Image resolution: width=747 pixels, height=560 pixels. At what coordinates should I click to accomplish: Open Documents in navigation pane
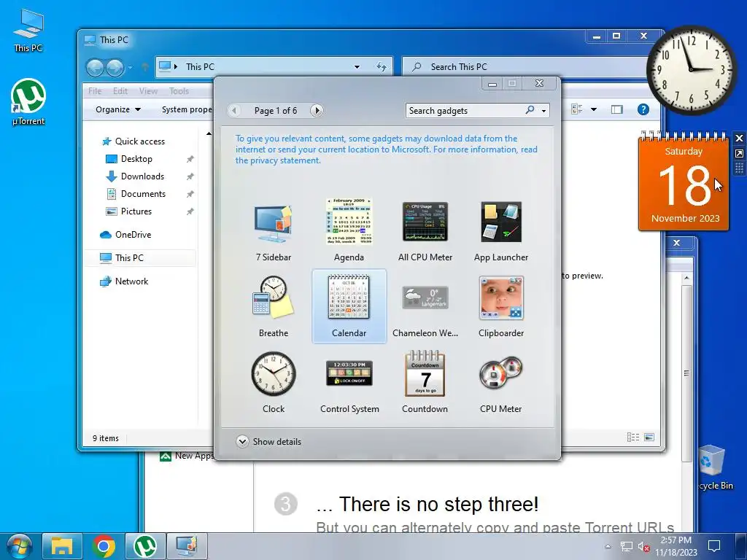[x=143, y=194]
